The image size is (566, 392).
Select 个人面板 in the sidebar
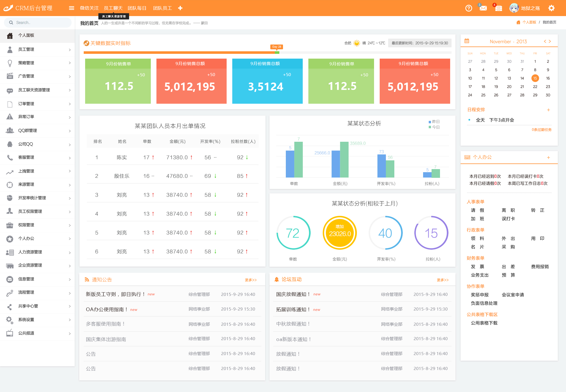pyautogui.click(x=37, y=36)
